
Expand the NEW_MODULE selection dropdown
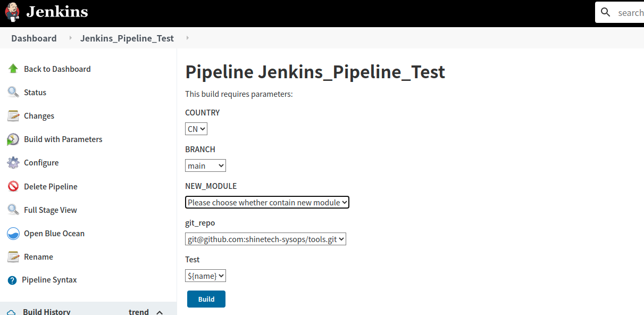click(266, 202)
